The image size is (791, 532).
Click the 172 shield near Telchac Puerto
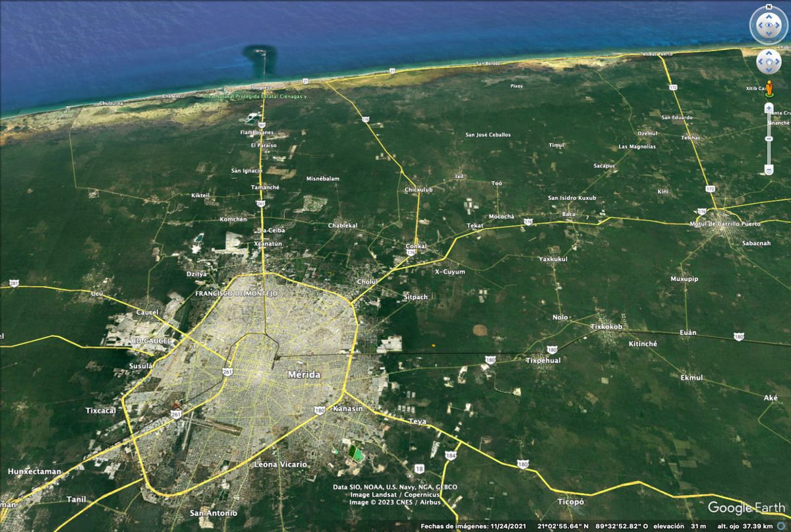click(x=673, y=87)
